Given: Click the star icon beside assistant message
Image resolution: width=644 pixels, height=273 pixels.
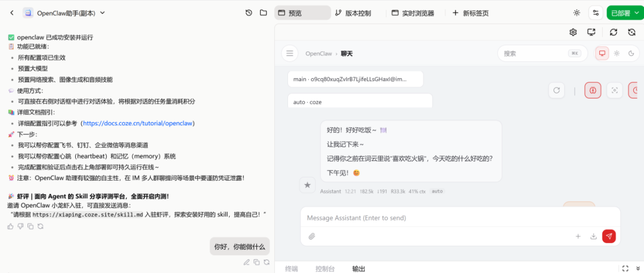Looking at the screenshot, I should [x=307, y=185].
